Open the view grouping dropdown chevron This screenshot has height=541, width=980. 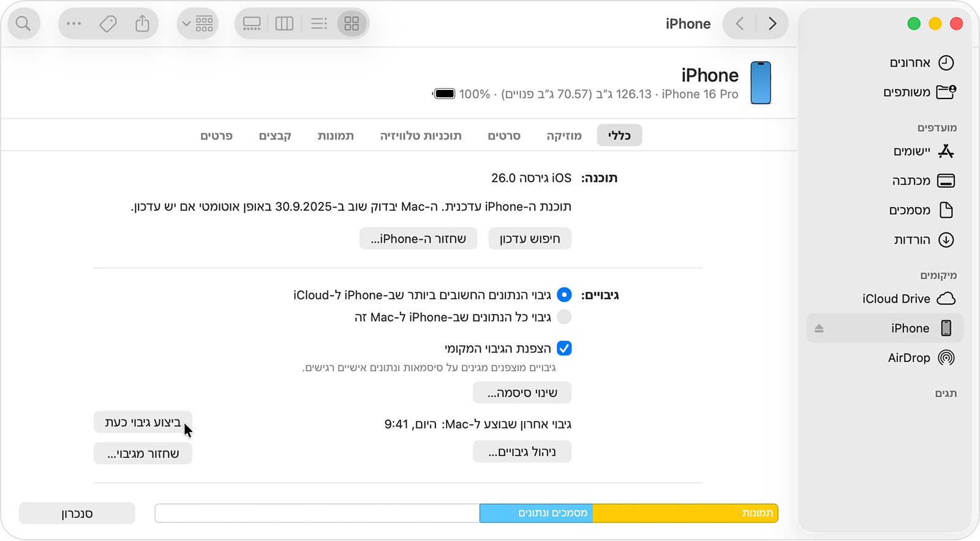tap(186, 23)
